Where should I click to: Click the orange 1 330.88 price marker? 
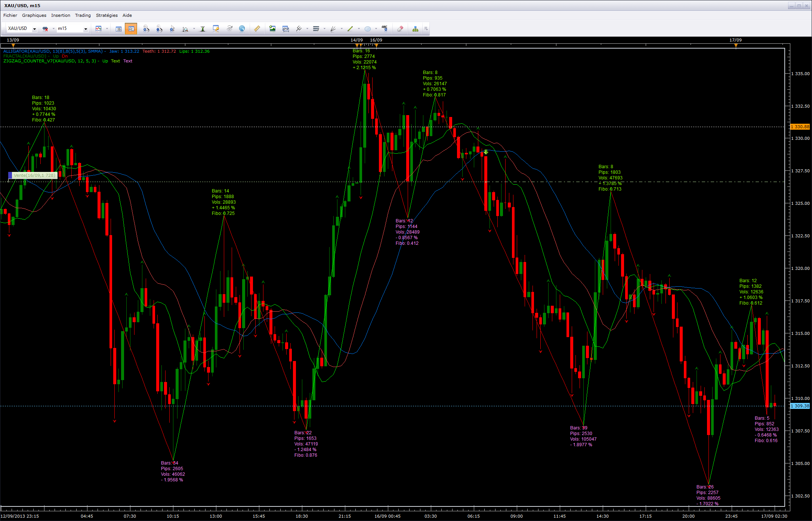800,127
